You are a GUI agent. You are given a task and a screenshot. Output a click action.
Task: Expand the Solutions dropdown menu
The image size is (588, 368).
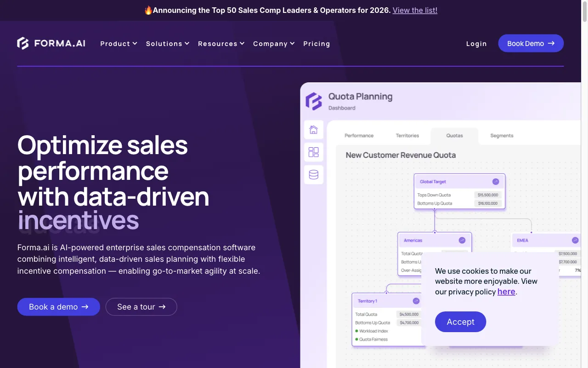coord(168,44)
